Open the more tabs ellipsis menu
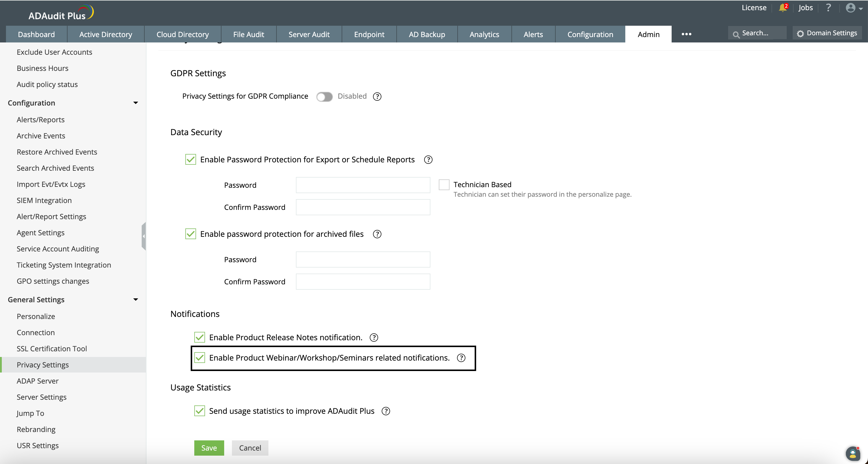Viewport: 868px width, 464px height. [686, 34]
